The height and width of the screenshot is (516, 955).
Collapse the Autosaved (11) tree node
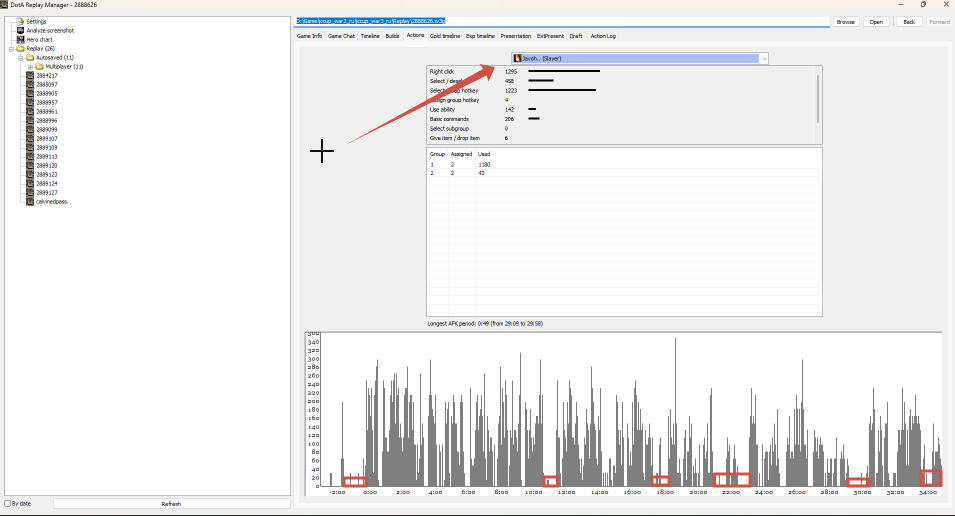coord(20,58)
